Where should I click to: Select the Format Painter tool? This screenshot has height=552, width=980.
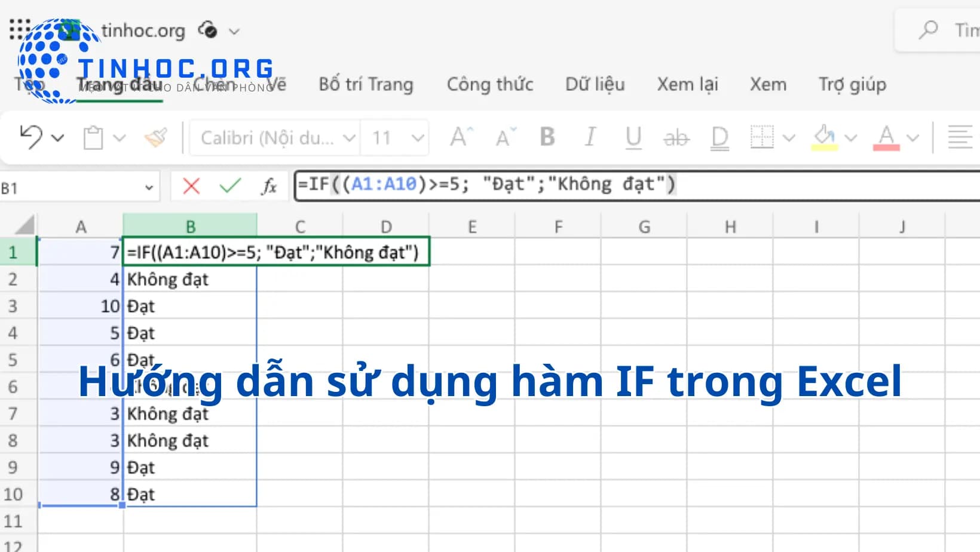(155, 137)
